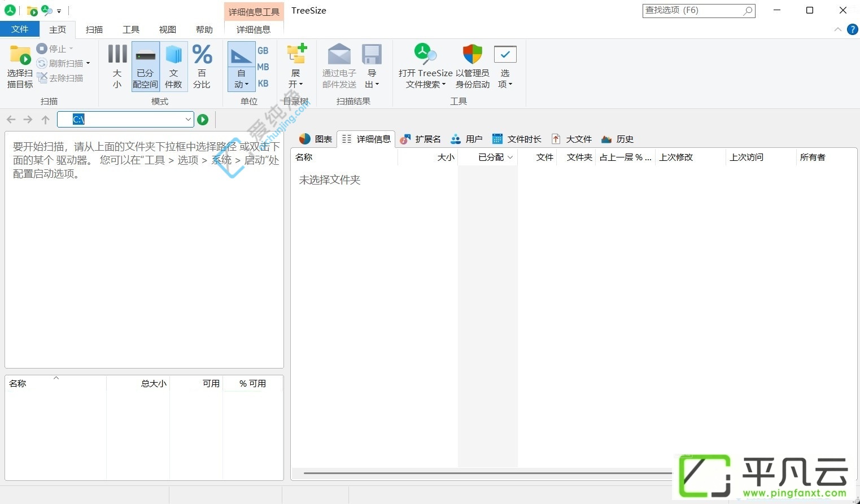The image size is (860, 504).
Task: Click the details horizontal scrollbar
Action: click(x=487, y=473)
